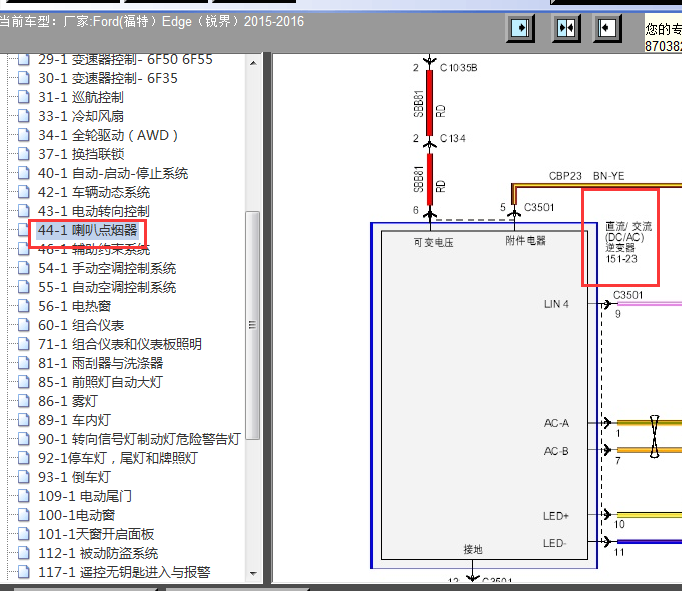Open tree item 30-1 变速器控制- 6F35
Image resolution: width=682 pixels, height=591 pixels.
click(108, 78)
